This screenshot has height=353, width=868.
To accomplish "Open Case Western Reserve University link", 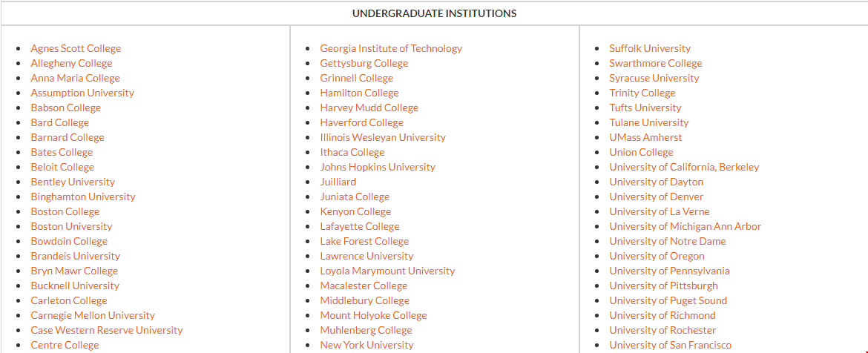I will [x=106, y=330].
